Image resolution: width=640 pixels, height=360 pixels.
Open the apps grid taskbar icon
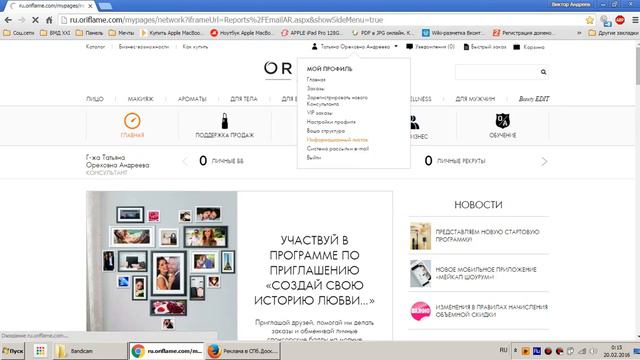tap(40, 351)
